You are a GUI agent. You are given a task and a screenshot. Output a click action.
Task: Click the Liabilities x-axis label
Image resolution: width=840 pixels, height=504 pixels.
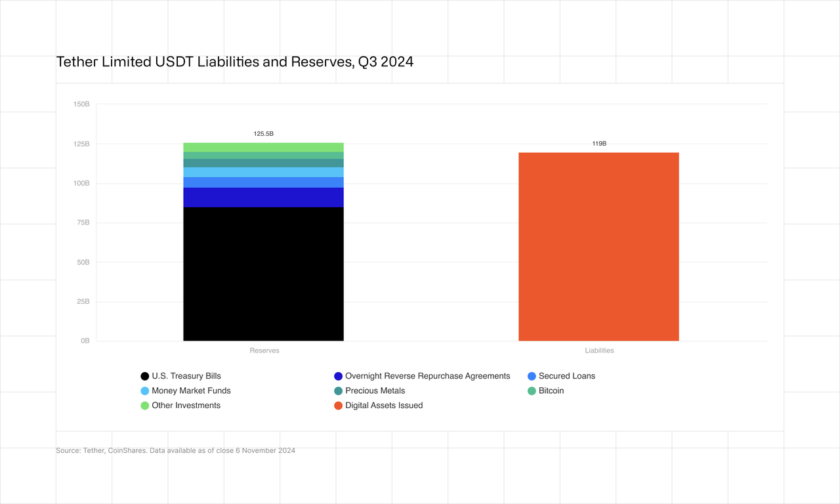[599, 350]
